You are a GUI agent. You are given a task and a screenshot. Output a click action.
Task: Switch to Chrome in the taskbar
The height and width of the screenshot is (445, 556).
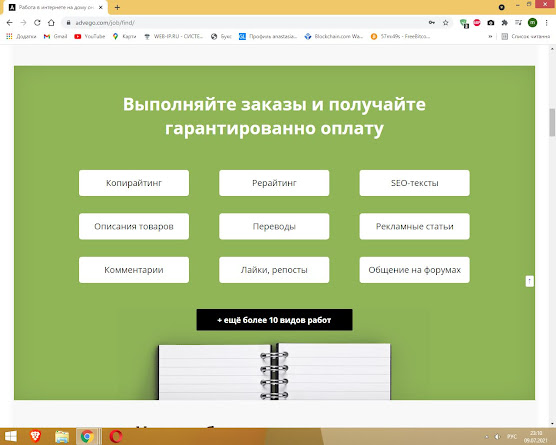point(87,436)
